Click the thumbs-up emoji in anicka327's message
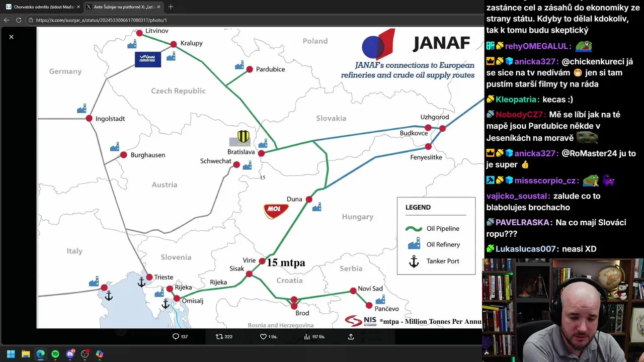Image resolution: width=644 pixels, height=362 pixels. click(x=525, y=165)
